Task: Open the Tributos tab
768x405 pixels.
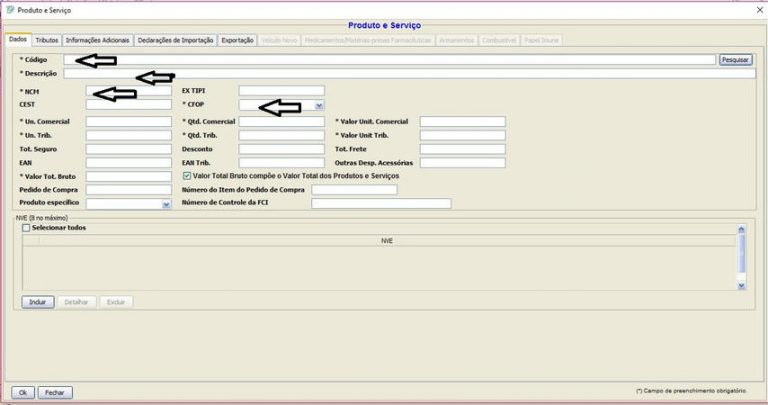Action: [x=47, y=40]
